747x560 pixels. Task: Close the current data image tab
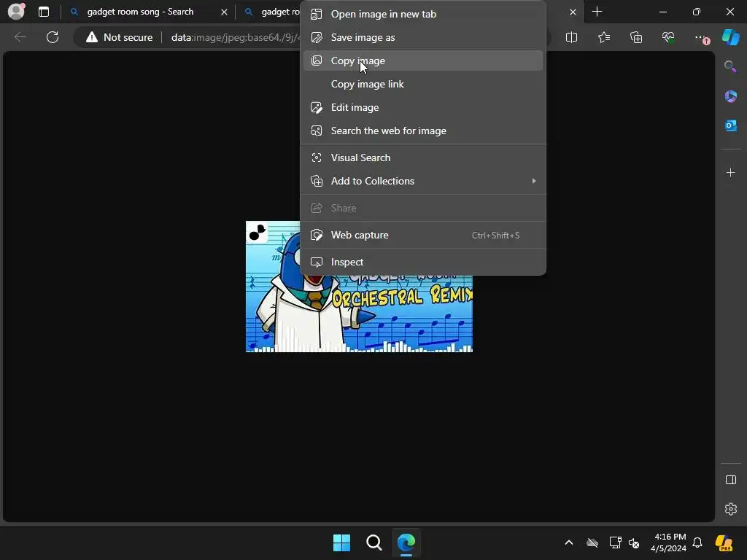click(573, 12)
